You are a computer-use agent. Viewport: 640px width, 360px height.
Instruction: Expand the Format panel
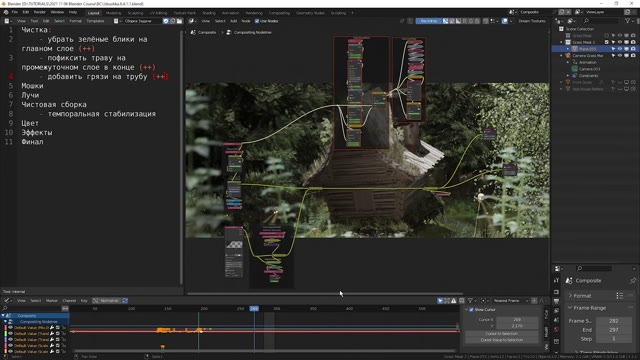click(x=582, y=296)
